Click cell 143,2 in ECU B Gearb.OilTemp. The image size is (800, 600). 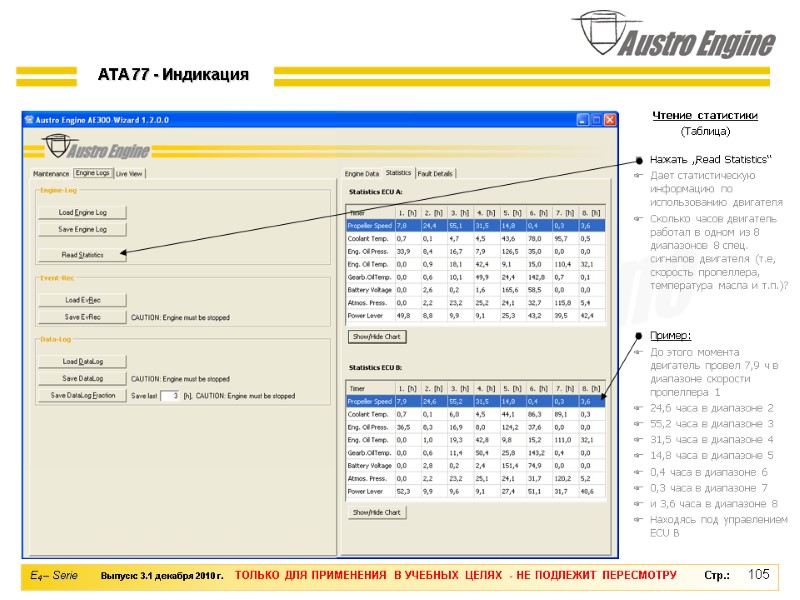[539, 453]
